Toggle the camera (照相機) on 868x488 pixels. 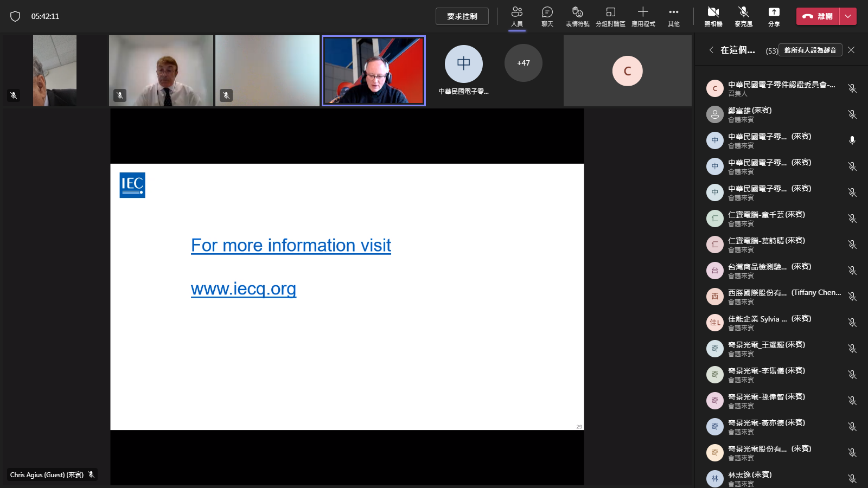point(713,16)
